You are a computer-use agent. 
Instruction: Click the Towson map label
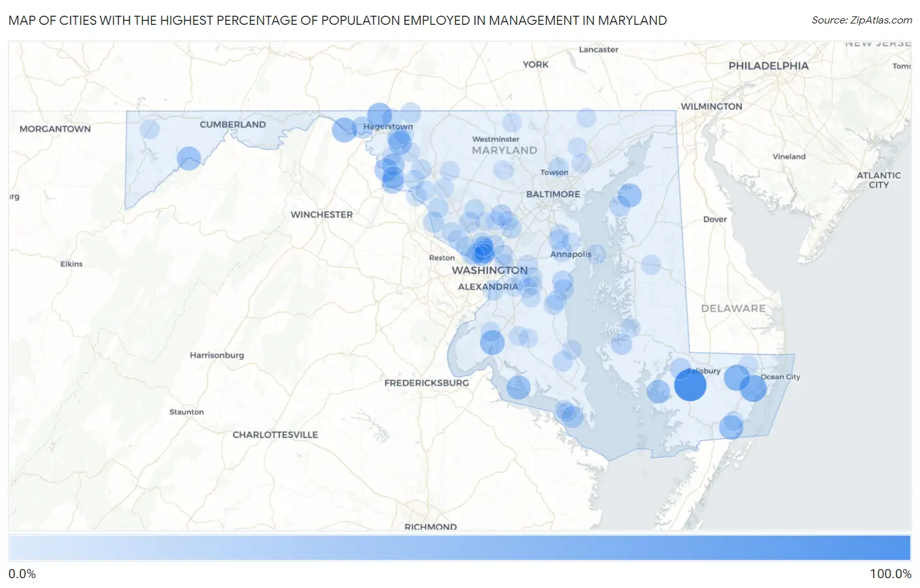(554, 173)
